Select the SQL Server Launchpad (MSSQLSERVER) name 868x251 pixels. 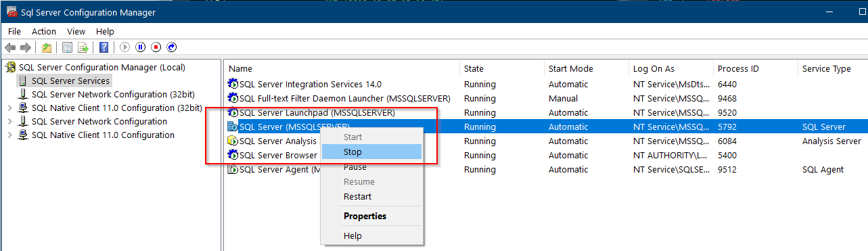(x=317, y=112)
